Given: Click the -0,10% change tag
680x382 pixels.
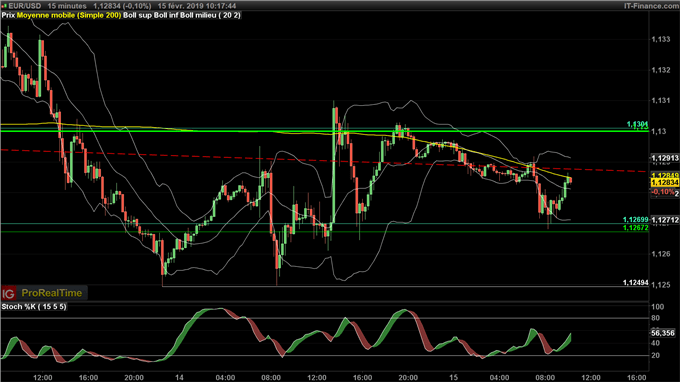Looking at the screenshot, I should point(663,192).
